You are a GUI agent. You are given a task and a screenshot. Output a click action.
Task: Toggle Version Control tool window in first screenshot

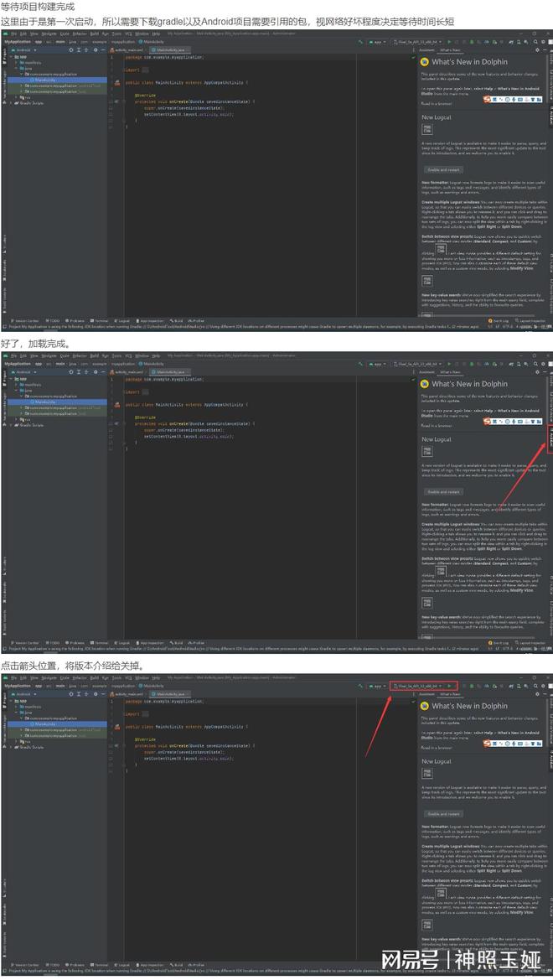point(26,320)
